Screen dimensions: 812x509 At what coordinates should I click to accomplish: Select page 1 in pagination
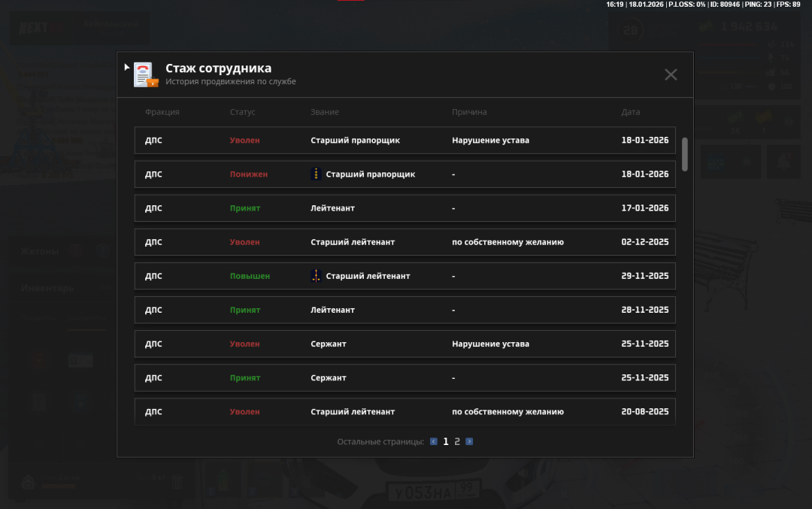(446, 441)
